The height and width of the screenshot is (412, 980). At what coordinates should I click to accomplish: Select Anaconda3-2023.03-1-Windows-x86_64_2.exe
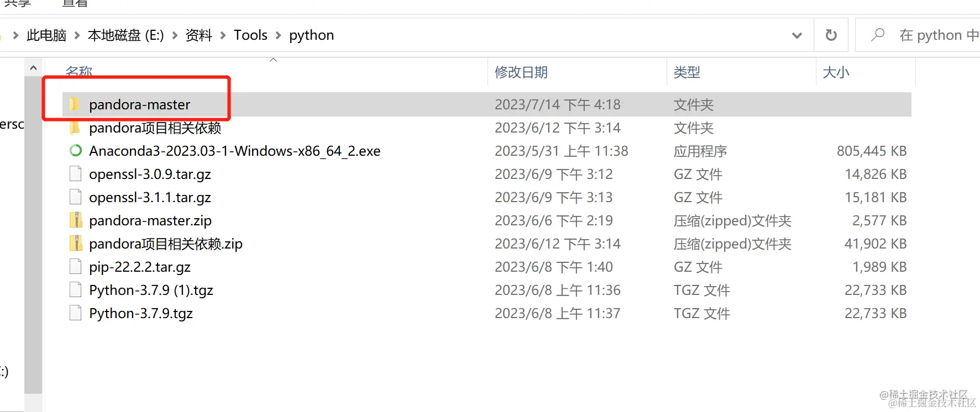point(235,151)
